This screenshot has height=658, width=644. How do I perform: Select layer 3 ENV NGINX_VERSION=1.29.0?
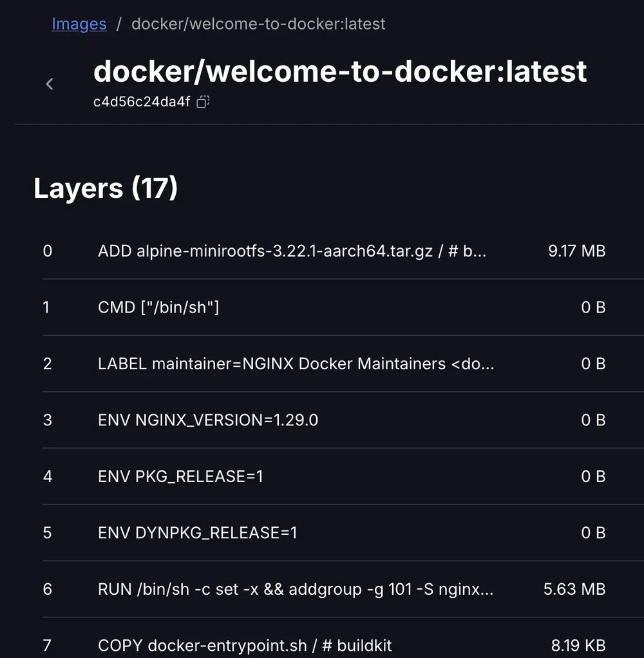click(x=343, y=420)
